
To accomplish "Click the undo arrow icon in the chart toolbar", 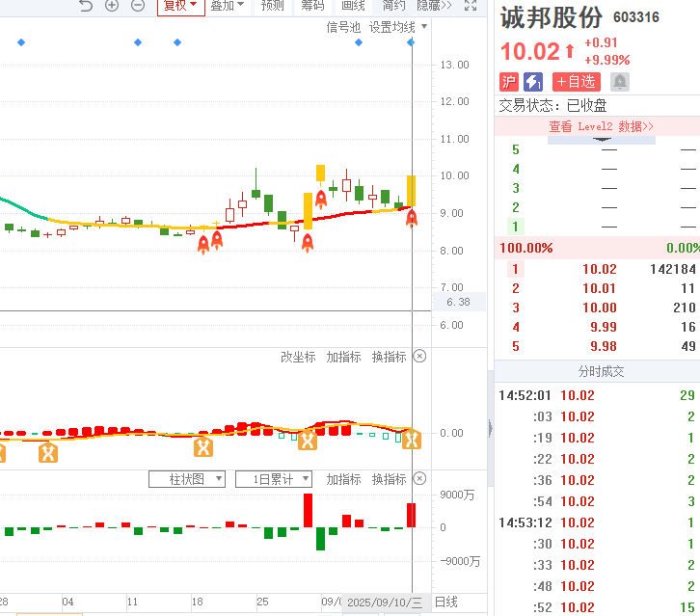I will [86, 6].
